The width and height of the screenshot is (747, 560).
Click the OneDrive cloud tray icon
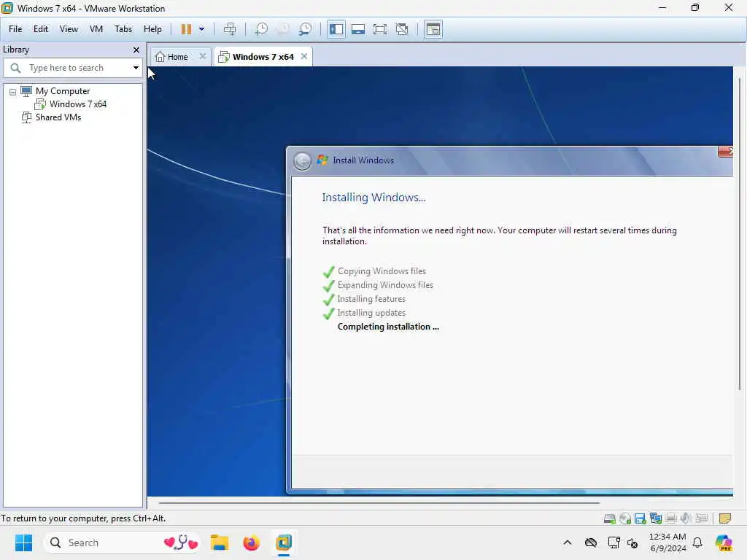pyautogui.click(x=591, y=542)
